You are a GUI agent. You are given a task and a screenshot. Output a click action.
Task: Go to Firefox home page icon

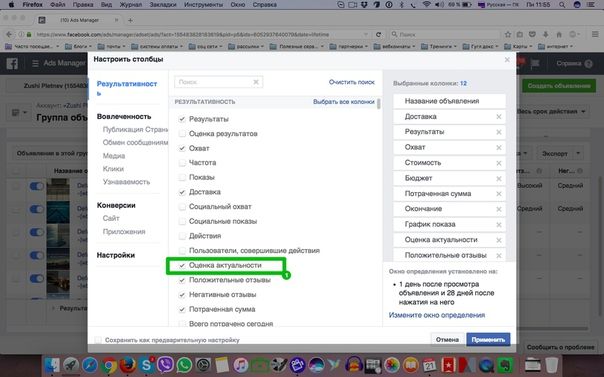[x=559, y=34]
